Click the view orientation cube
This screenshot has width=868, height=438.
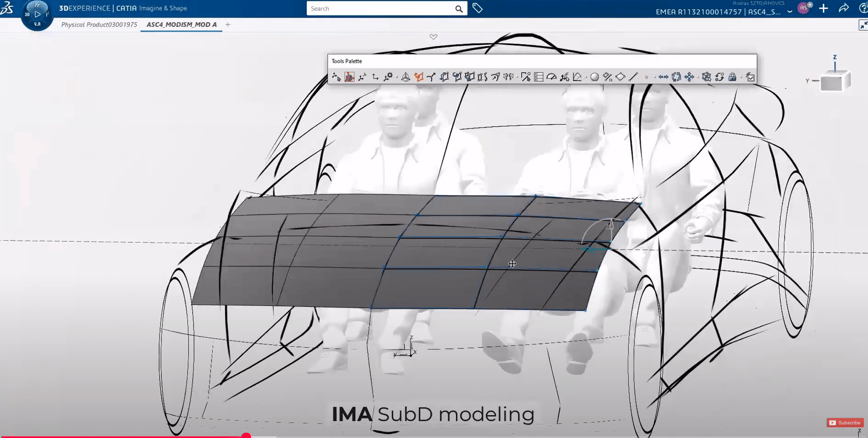(834, 81)
